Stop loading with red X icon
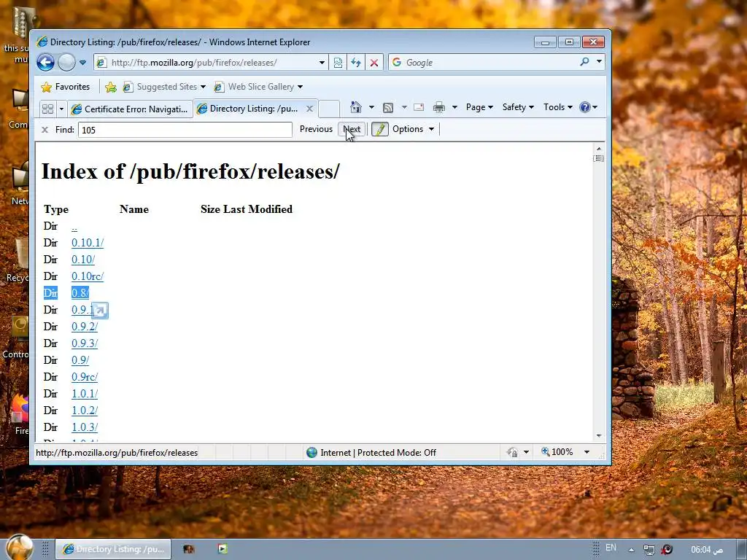This screenshot has height=560, width=747. click(x=374, y=63)
